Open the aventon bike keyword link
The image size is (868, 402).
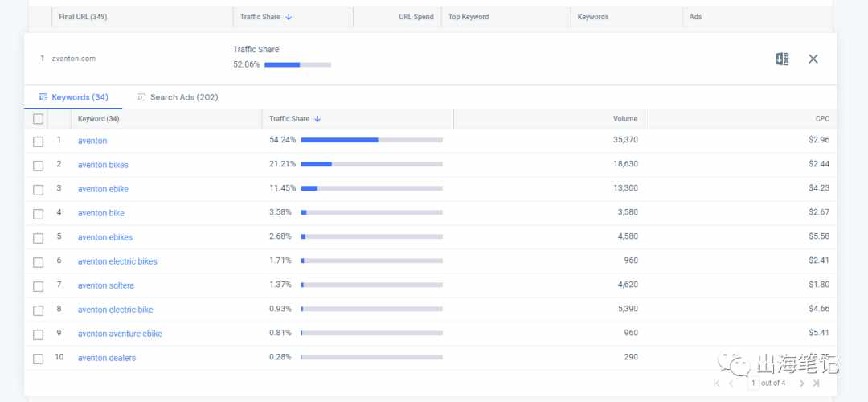tap(100, 213)
